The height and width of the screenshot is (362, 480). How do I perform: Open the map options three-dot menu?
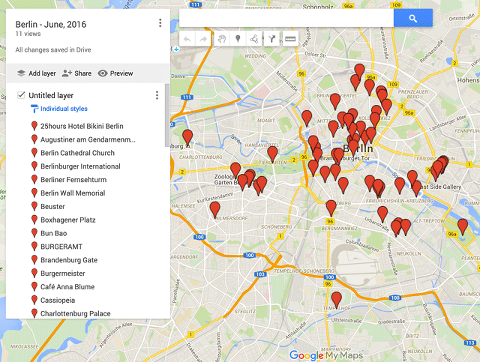coord(160,23)
